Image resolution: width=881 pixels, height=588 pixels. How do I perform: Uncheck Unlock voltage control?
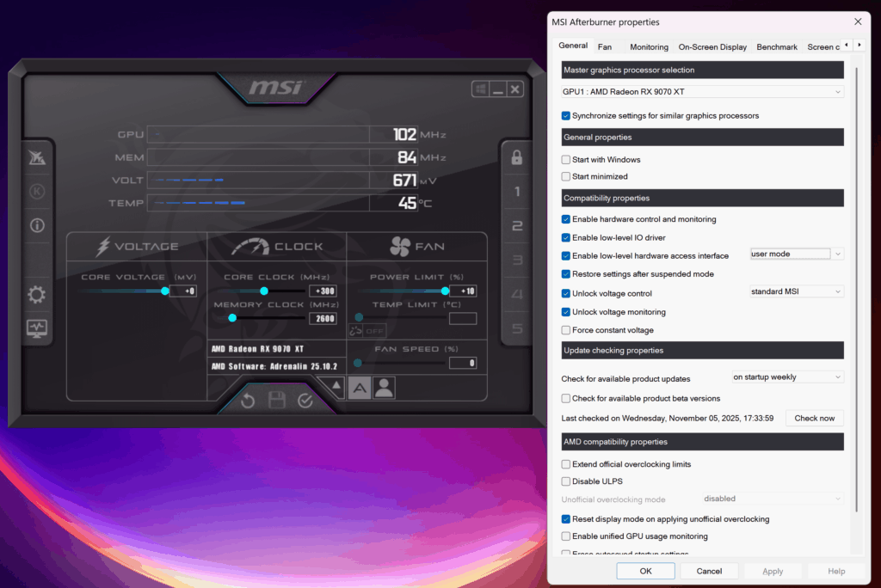click(x=566, y=293)
